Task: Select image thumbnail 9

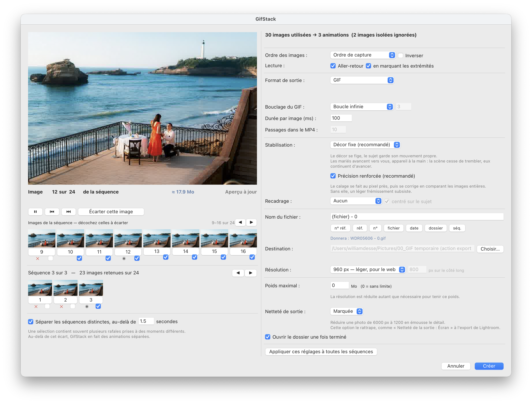Action: coord(42,238)
